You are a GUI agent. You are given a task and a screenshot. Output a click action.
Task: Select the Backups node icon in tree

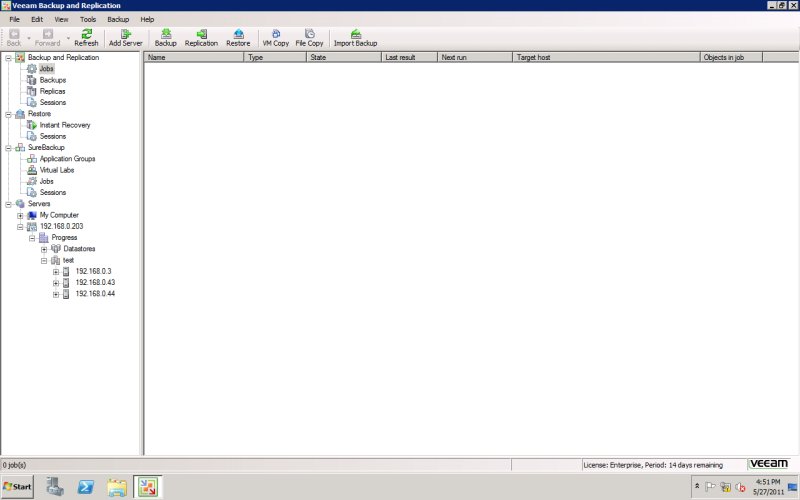(x=32, y=80)
